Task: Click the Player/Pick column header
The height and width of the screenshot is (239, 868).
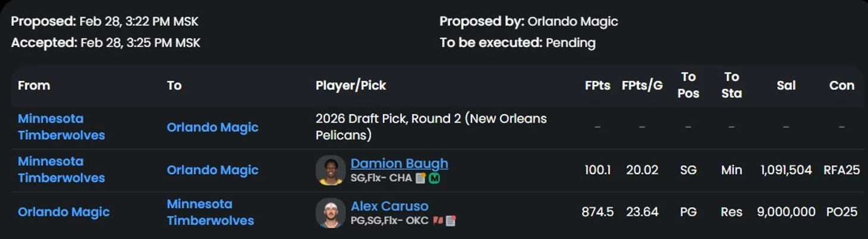Action: tap(351, 85)
